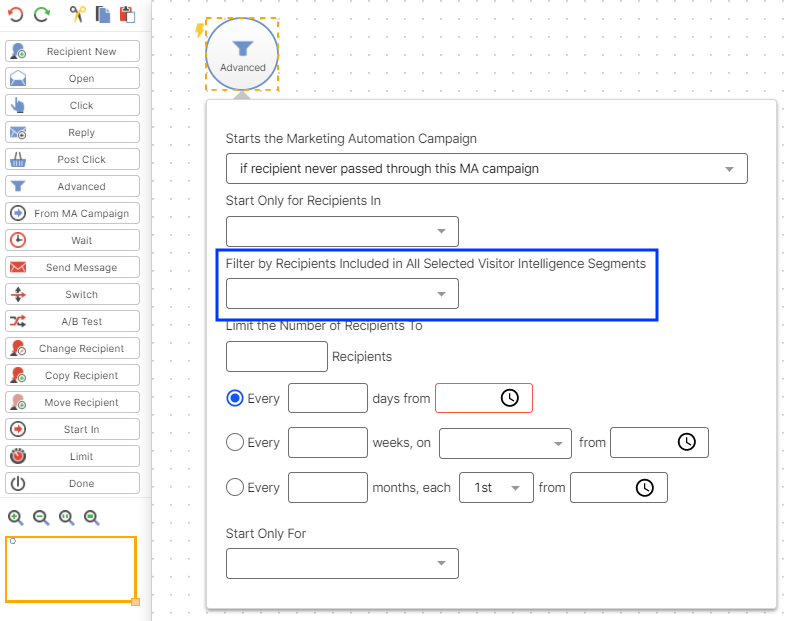Click the lightning bolt icon beside Advanced node
The image size is (795, 621).
pos(200,30)
